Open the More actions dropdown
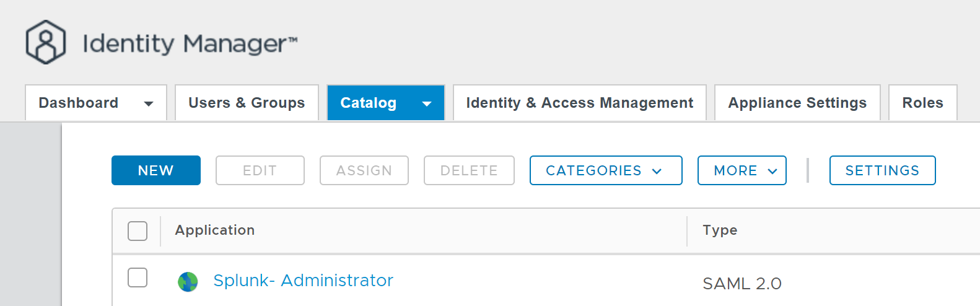 [742, 170]
